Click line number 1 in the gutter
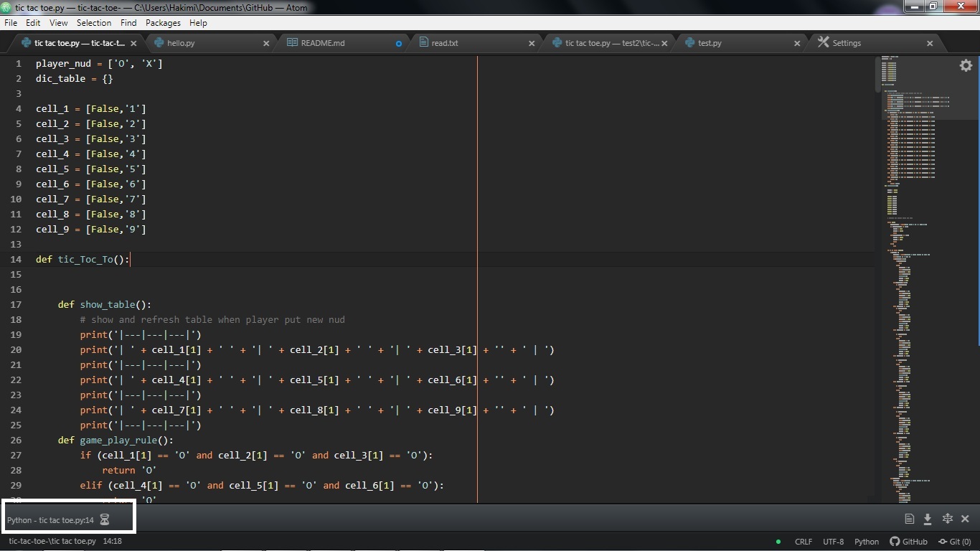Viewport: 980px width, 551px height. point(19,64)
